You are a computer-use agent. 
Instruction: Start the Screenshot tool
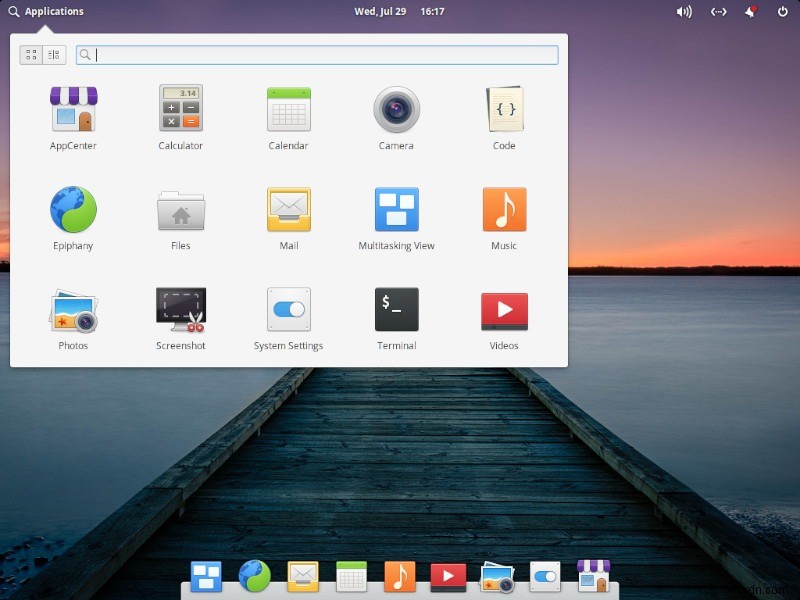tap(180, 312)
